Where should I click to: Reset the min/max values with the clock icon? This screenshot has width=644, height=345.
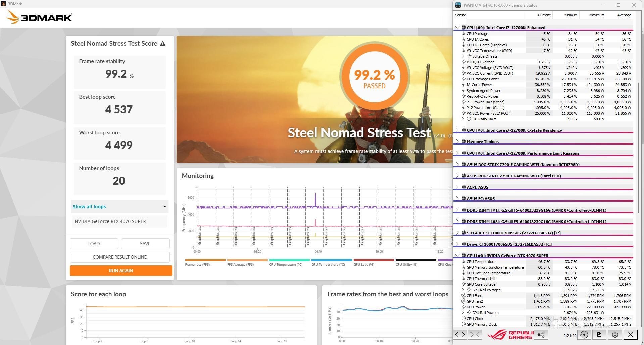[x=584, y=335]
